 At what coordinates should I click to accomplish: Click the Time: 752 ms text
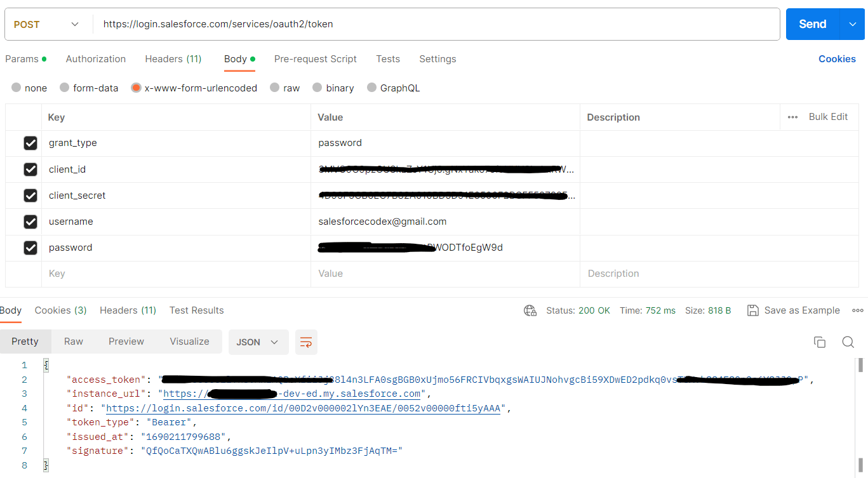[x=648, y=310]
